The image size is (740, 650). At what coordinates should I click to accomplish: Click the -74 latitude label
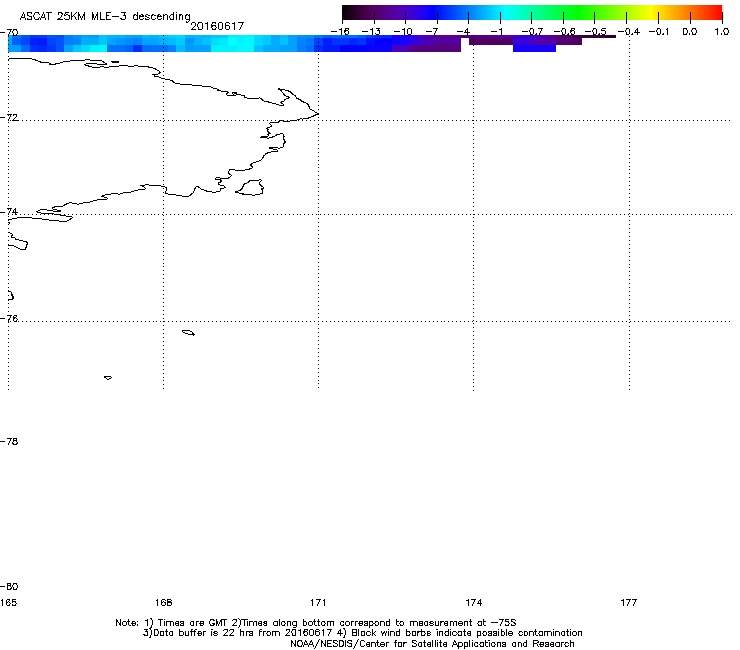(9, 211)
